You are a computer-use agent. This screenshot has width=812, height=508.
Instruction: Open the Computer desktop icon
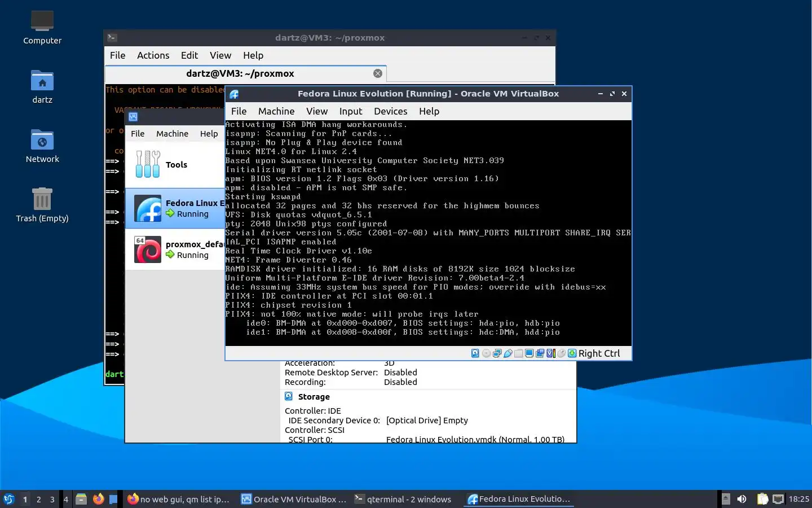(42, 20)
